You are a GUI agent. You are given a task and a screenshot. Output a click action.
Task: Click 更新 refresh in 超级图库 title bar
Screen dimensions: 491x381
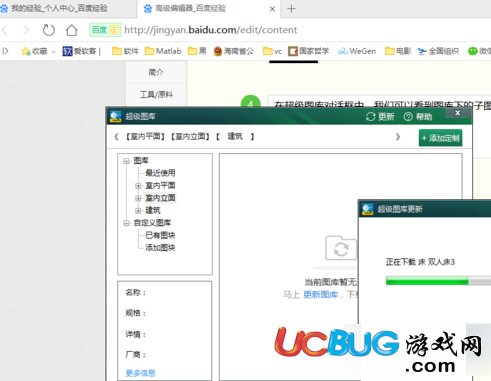(380, 117)
